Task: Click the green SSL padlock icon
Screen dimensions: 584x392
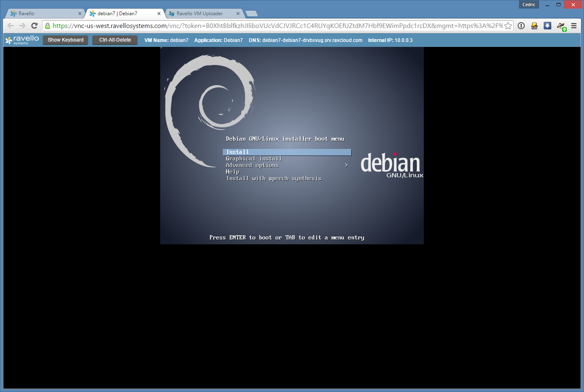Action: 48,26
